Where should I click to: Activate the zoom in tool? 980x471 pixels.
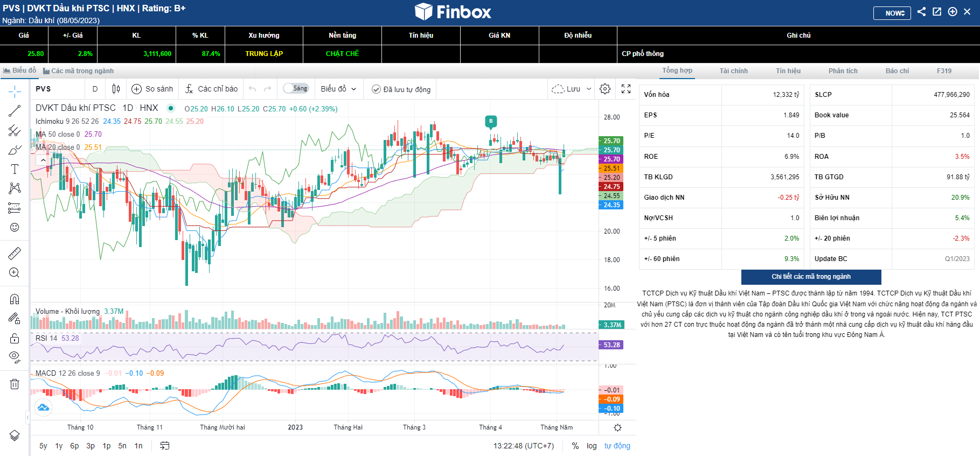coord(15,272)
